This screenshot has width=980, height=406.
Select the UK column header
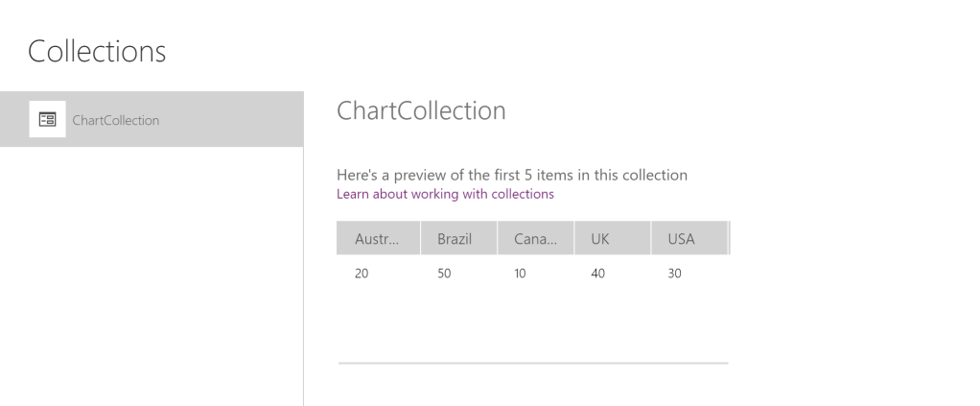[612, 238]
